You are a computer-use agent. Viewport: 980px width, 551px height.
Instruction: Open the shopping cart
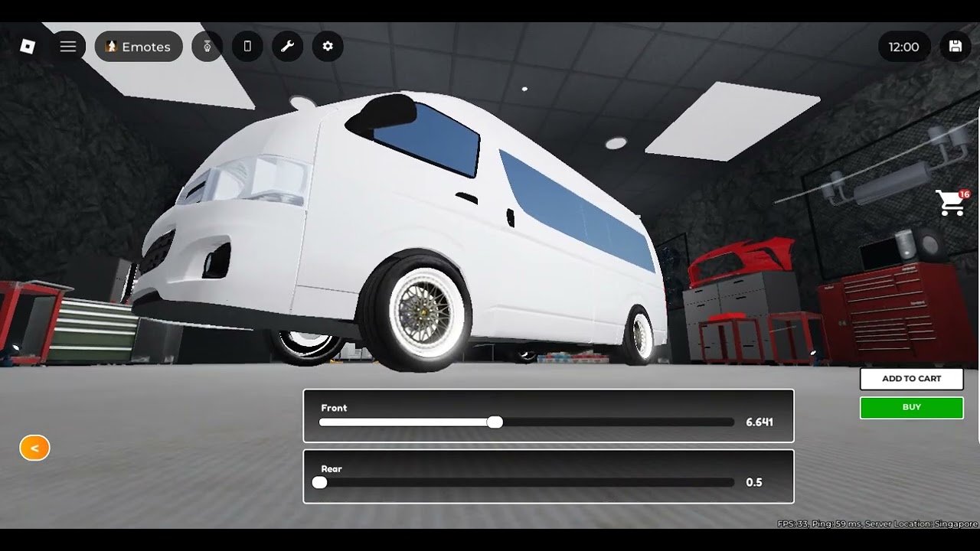952,203
